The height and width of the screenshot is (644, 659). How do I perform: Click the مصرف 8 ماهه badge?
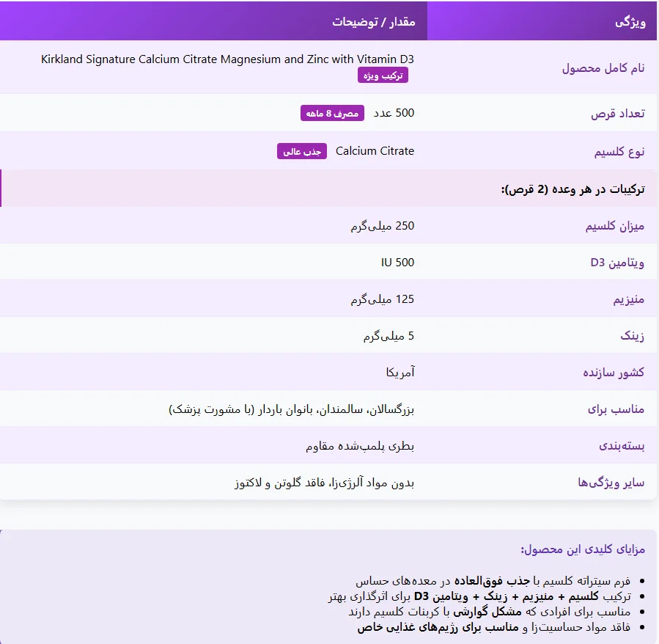[x=332, y=113]
